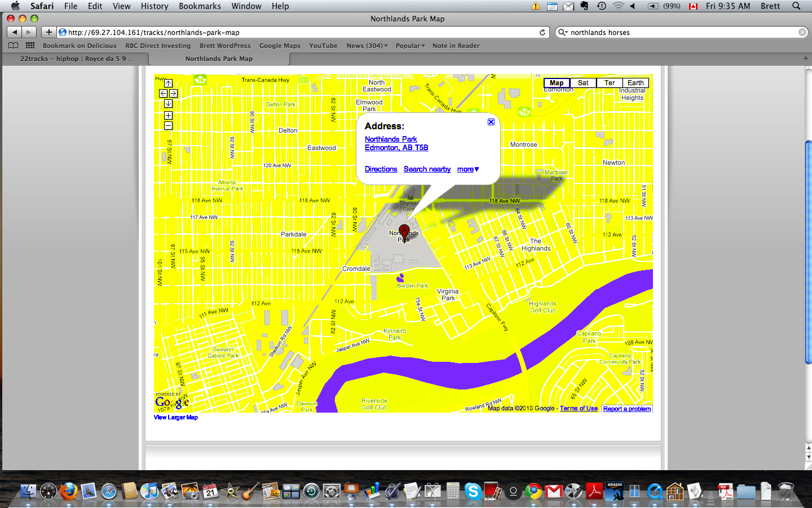
Task: Click Search nearby link
Action: click(x=427, y=169)
